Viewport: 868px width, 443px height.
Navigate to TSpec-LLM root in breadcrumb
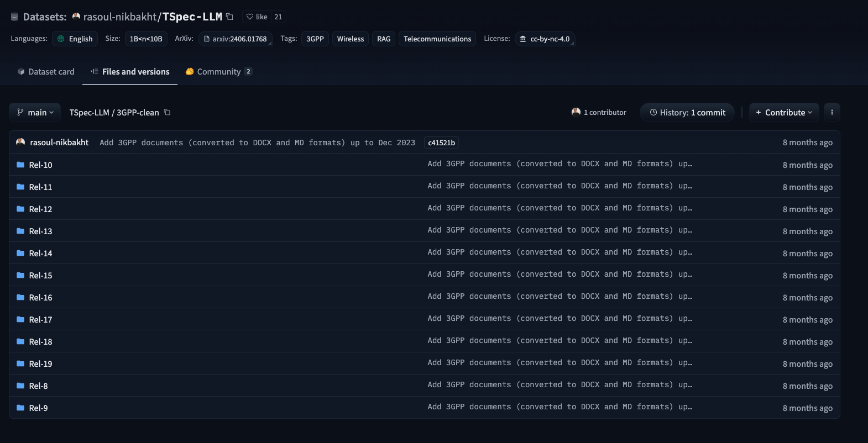point(89,112)
